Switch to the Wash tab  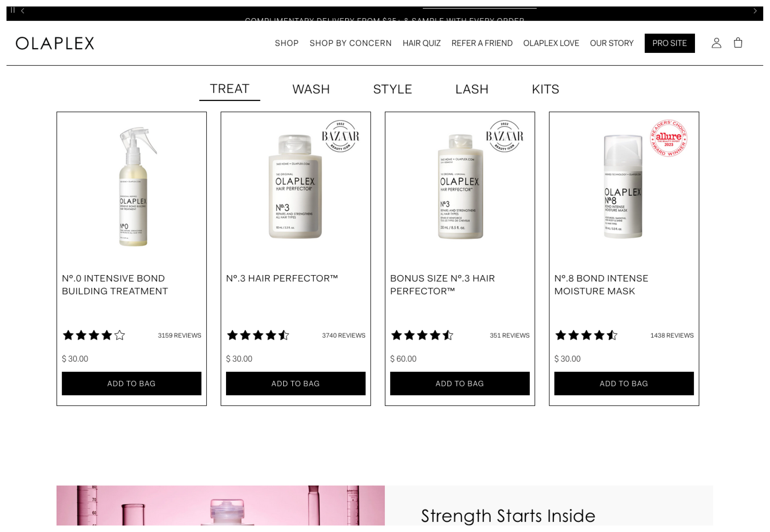click(x=311, y=89)
